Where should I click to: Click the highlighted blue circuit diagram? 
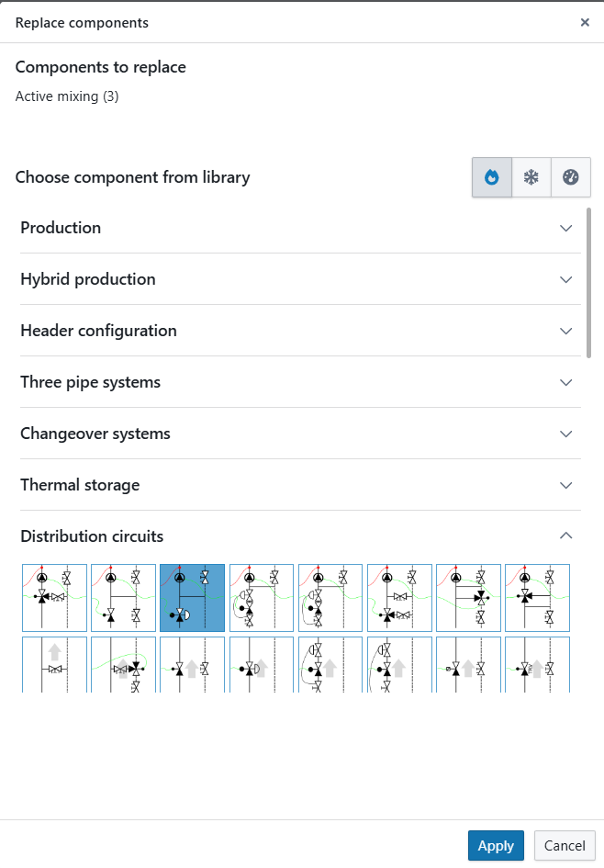click(x=193, y=598)
